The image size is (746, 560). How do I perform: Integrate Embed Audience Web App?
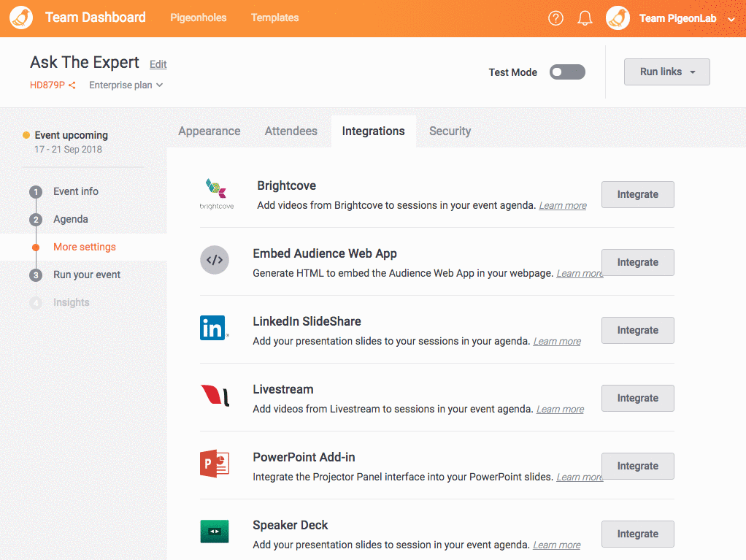pos(637,263)
